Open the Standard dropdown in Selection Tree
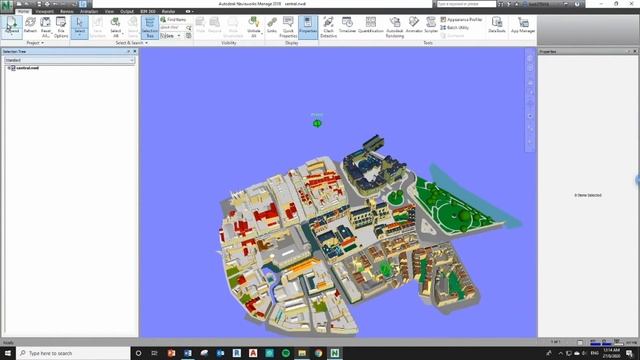The image size is (640, 360). pos(69,60)
